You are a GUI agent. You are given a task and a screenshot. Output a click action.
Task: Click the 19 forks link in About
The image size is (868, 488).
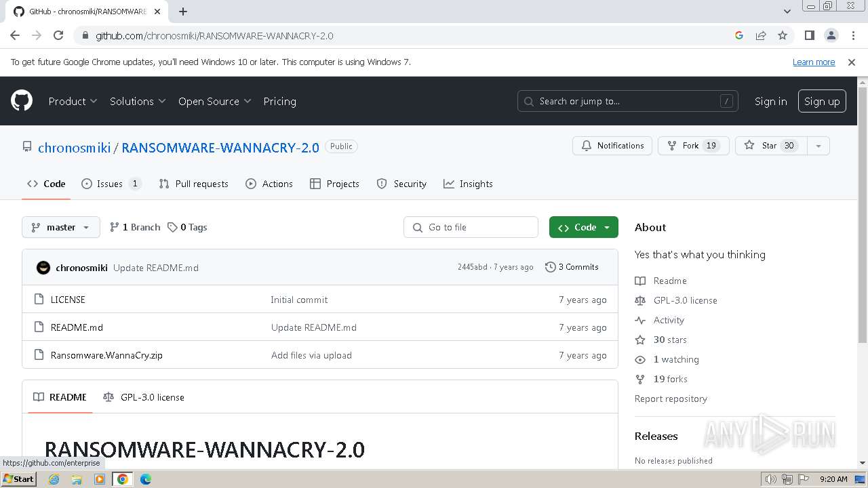[661, 379]
